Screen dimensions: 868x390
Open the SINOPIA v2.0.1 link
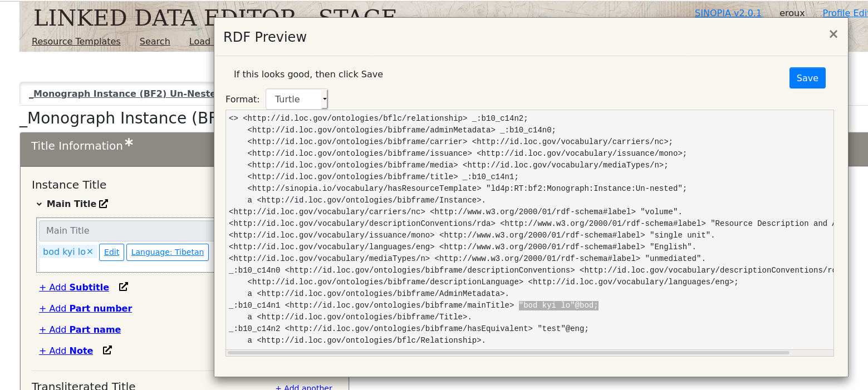[728, 12]
